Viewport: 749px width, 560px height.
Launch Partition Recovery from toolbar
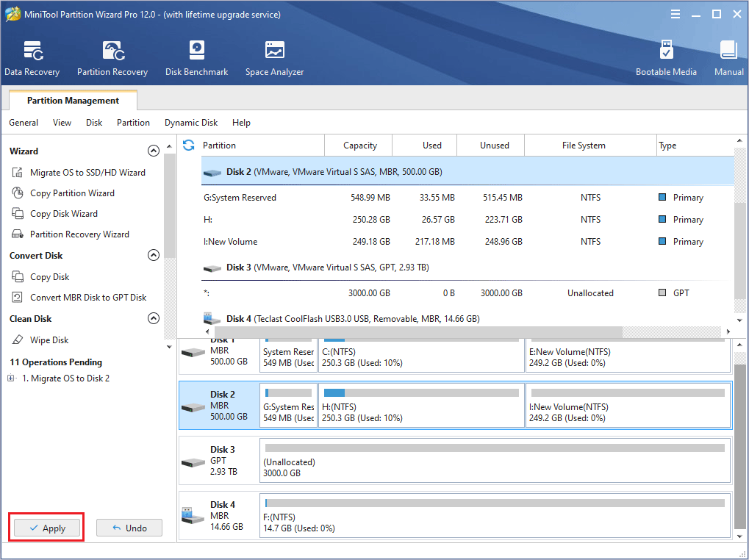coord(112,58)
